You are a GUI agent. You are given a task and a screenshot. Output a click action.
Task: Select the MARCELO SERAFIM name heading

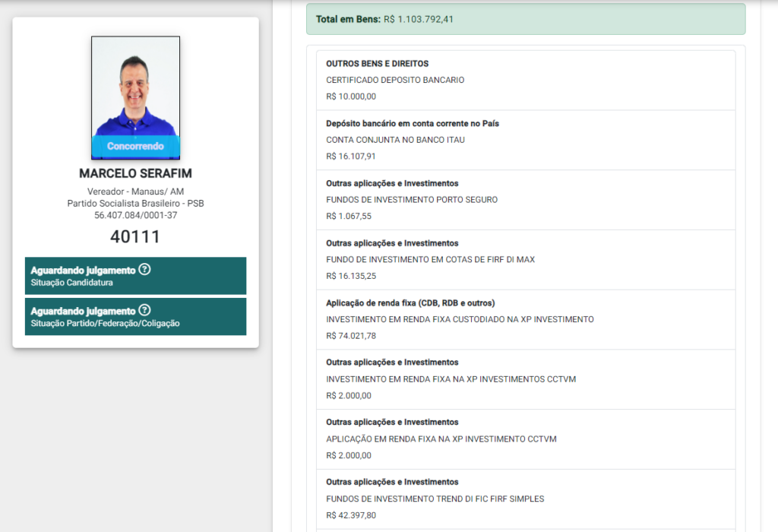pyautogui.click(x=135, y=174)
